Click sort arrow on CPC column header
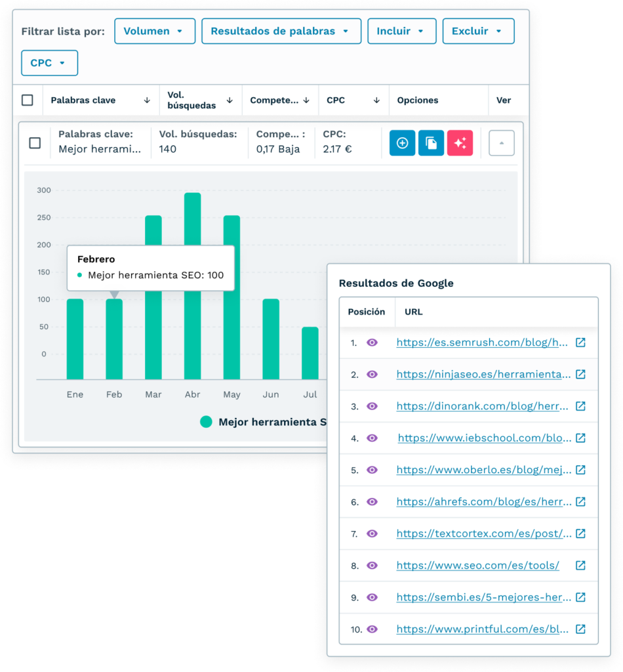The image size is (623, 672). point(376,100)
